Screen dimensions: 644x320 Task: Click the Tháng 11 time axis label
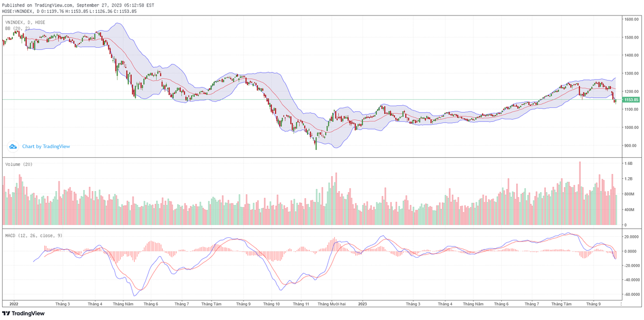click(301, 304)
